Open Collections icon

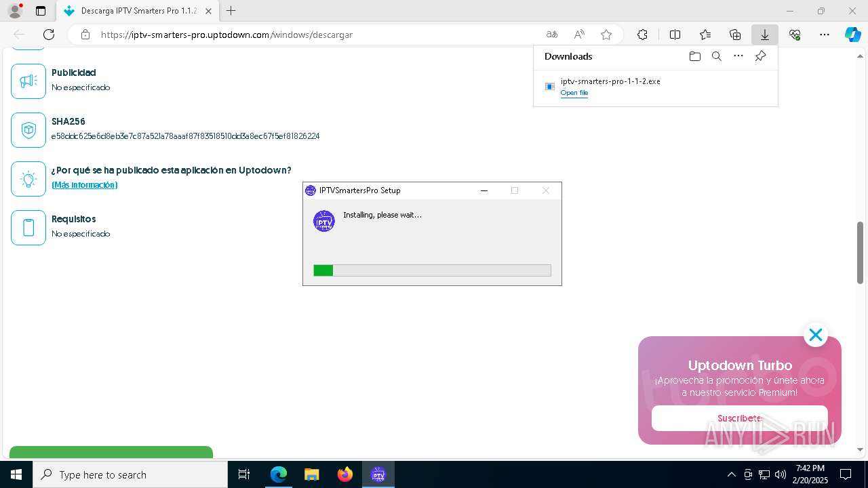pyautogui.click(x=735, y=35)
